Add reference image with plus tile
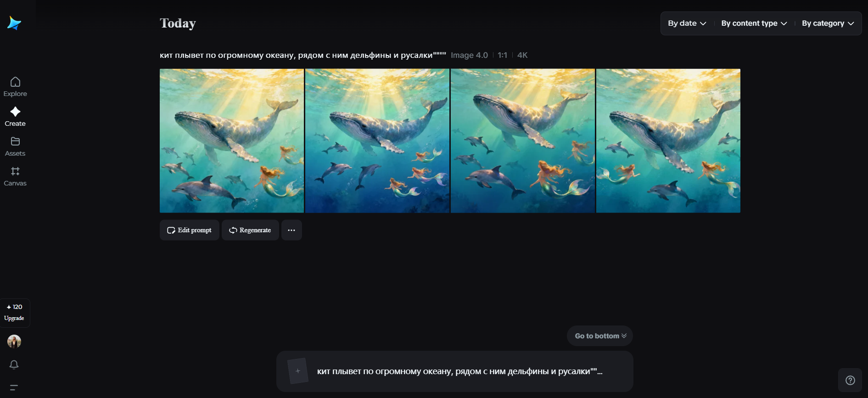This screenshot has height=398, width=868. point(297,371)
